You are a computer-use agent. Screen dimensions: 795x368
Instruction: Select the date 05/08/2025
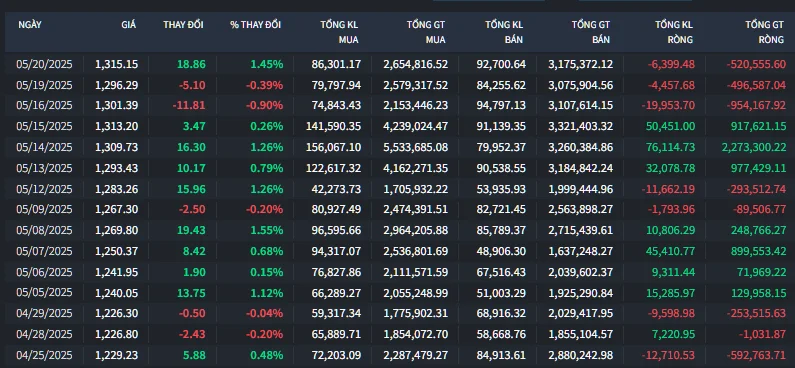click(44, 230)
